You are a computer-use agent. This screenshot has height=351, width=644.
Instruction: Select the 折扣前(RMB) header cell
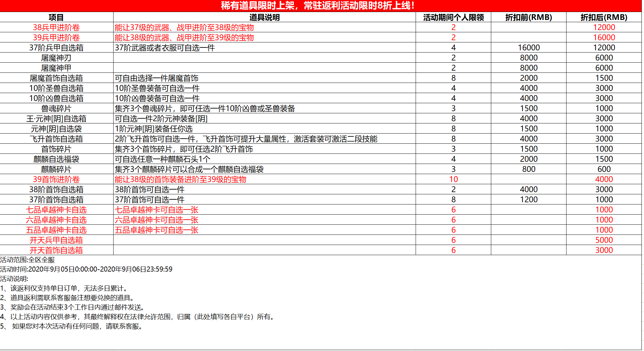[529, 17]
